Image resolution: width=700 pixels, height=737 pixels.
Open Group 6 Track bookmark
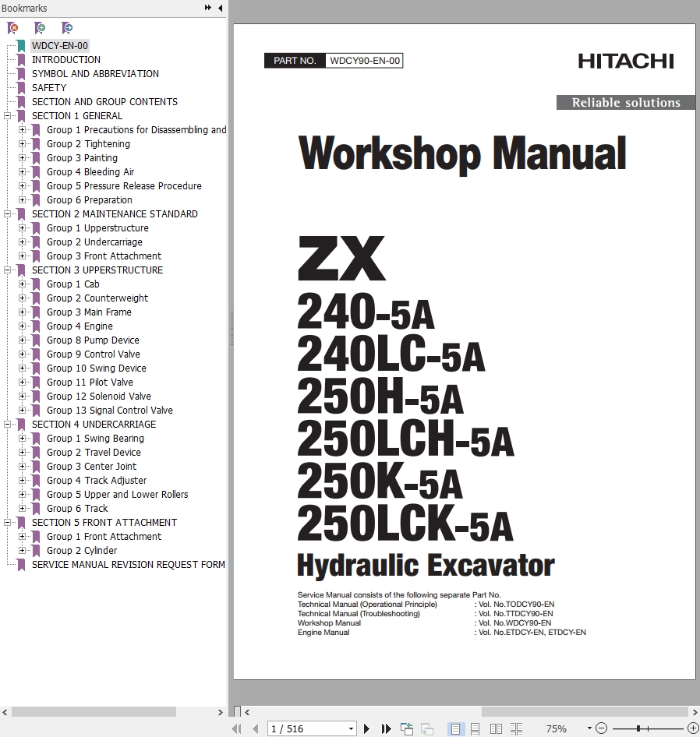(77, 509)
